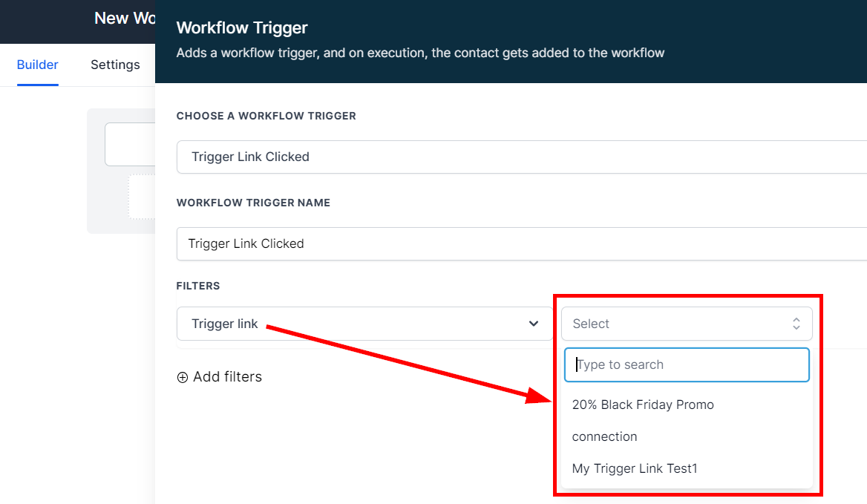Open the Settings tab
Screen dimensions: 867x504
(115, 65)
